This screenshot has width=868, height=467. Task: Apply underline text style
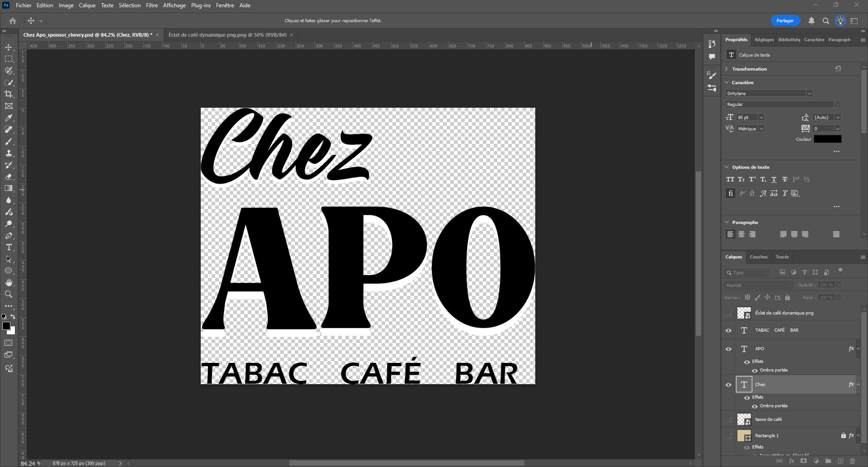tap(774, 180)
